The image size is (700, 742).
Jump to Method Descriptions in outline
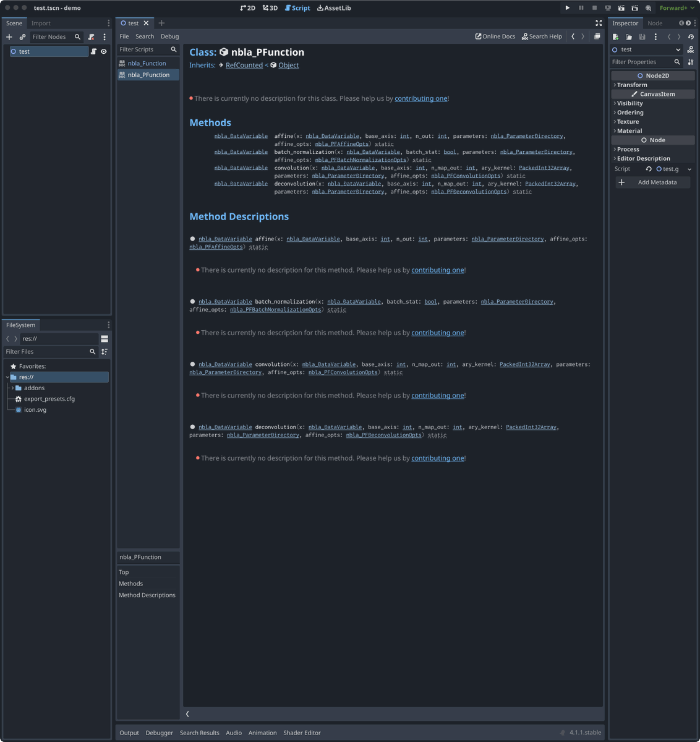(147, 595)
